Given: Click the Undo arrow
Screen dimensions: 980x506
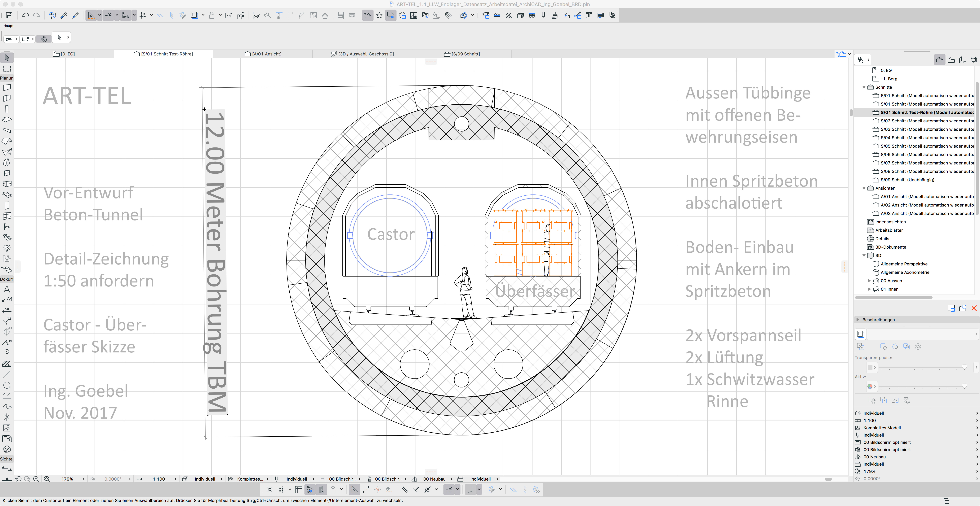Looking at the screenshot, I should (x=25, y=15).
